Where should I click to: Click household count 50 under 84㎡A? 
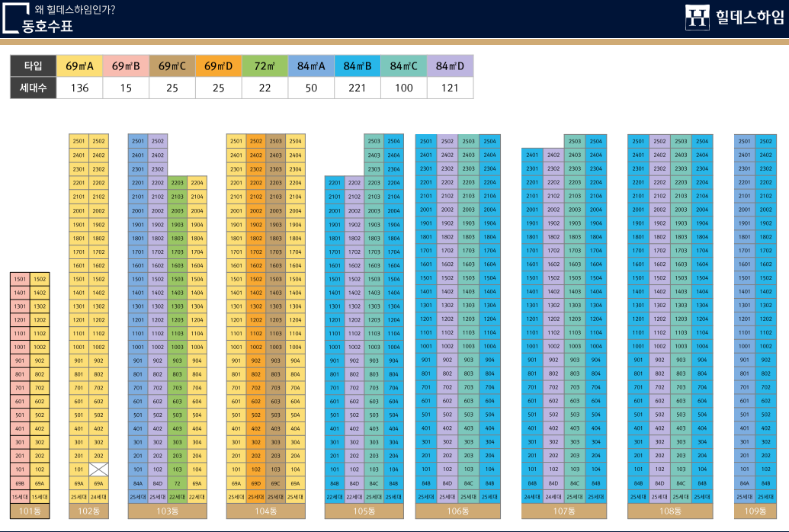[x=311, y=88]
